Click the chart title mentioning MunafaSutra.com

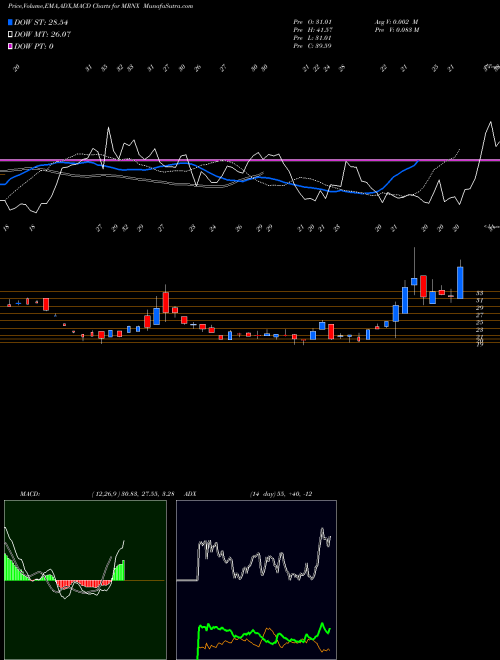click(x=101, y=7)
